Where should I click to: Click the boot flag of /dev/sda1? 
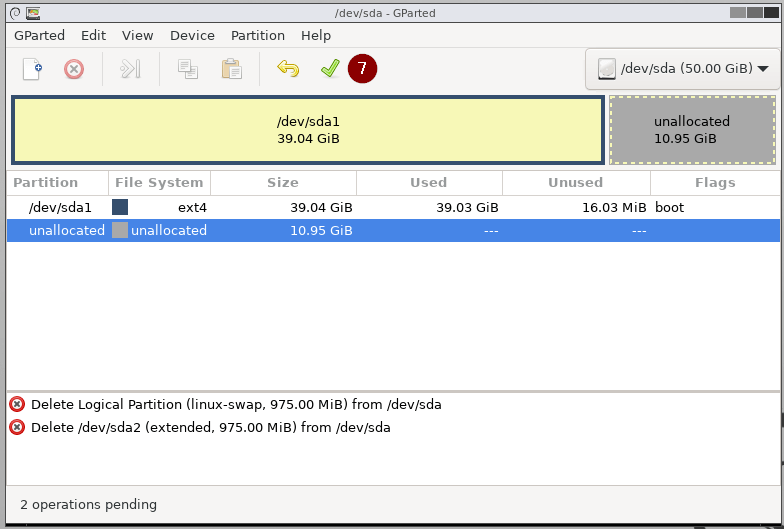click(x=670, y=208)
